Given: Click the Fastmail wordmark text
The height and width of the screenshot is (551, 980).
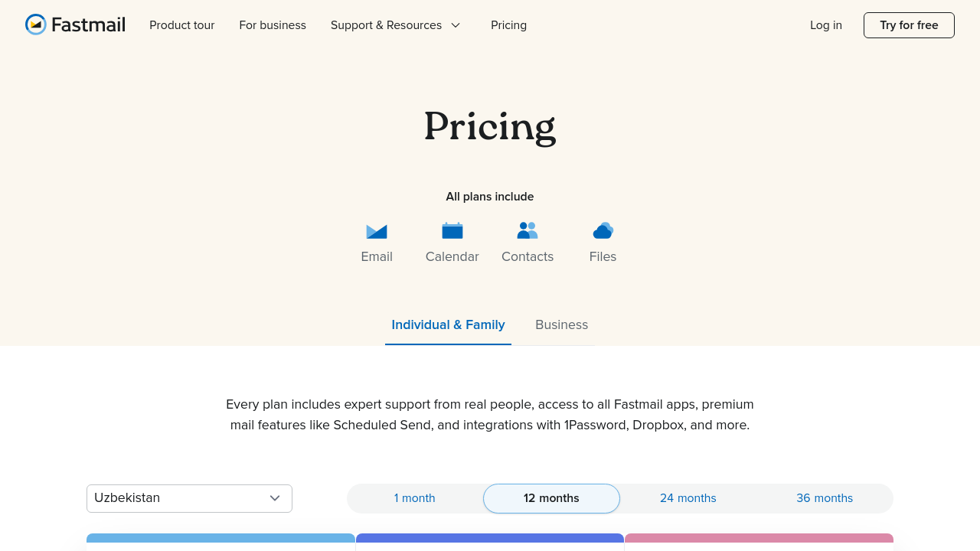Looking at the screenshot, I should coord(88,24).
